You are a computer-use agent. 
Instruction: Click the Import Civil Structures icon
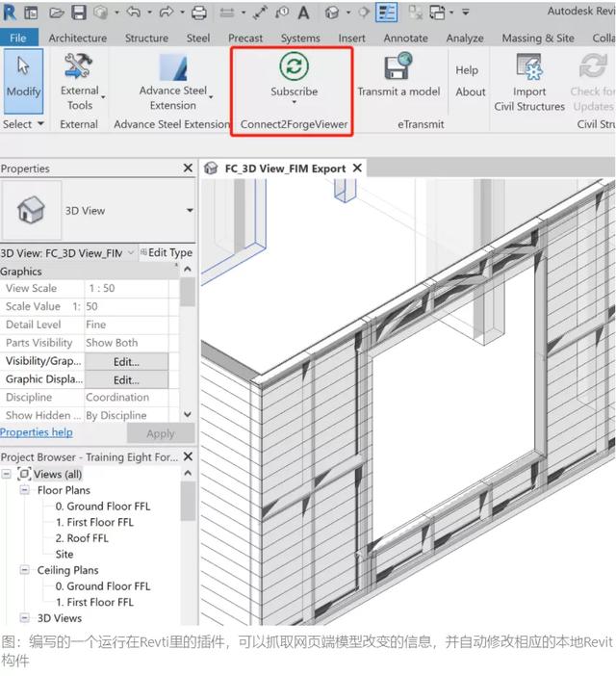click(x=529, y=67)
